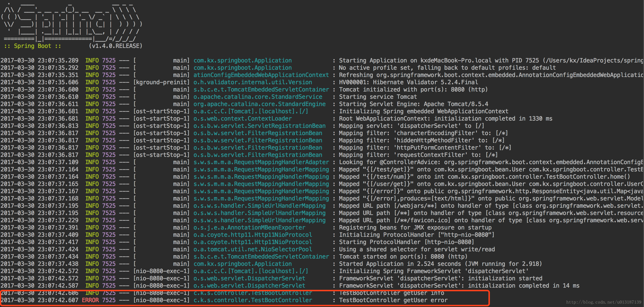644x307 pixels.
Task: Click 'Starting ProtocolHandler [http-nio-8080]' message
Action: click(x=406, y=242)
